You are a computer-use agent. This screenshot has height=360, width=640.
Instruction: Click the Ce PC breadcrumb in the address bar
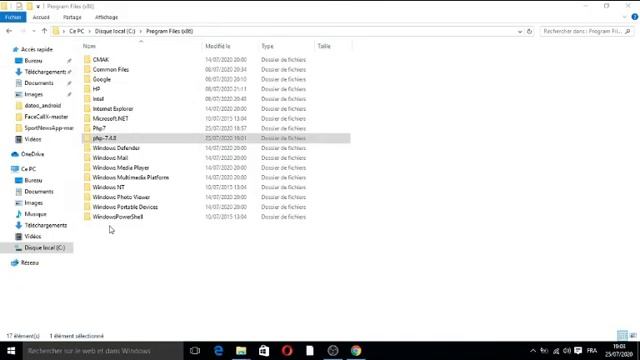click(76, 31)
